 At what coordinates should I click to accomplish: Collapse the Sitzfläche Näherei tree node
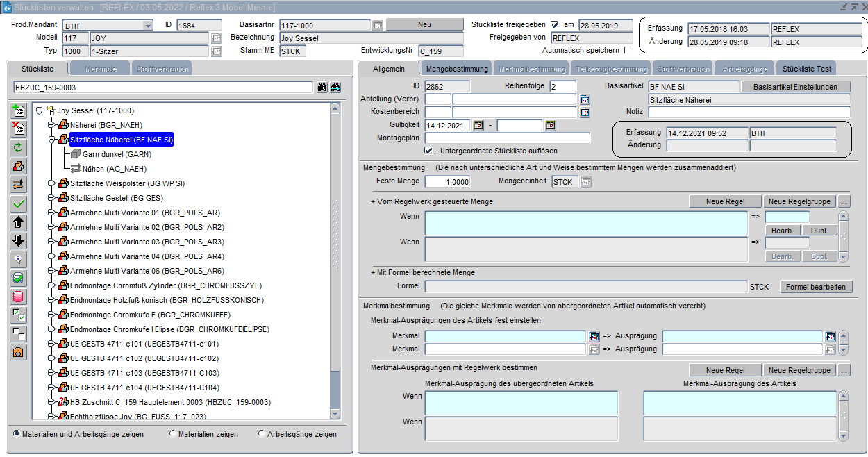(52, 140)
